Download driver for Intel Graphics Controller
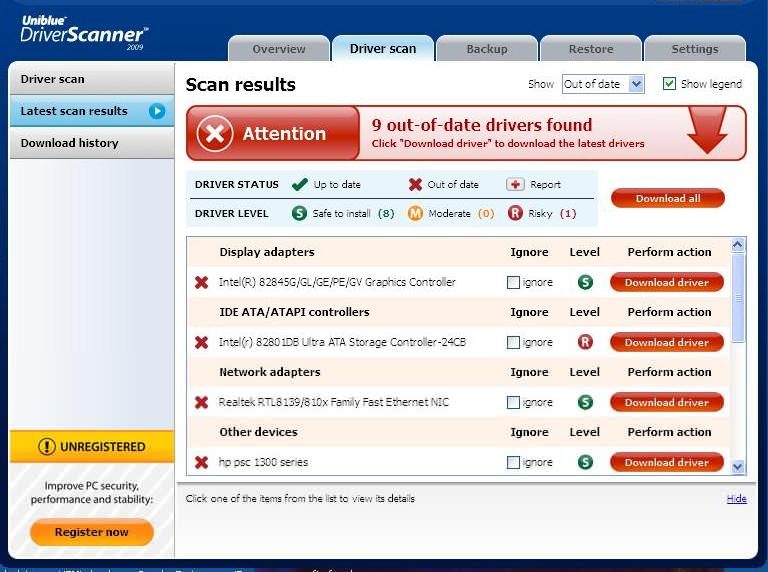Screen dimensions: 768x572 [667, 283]
